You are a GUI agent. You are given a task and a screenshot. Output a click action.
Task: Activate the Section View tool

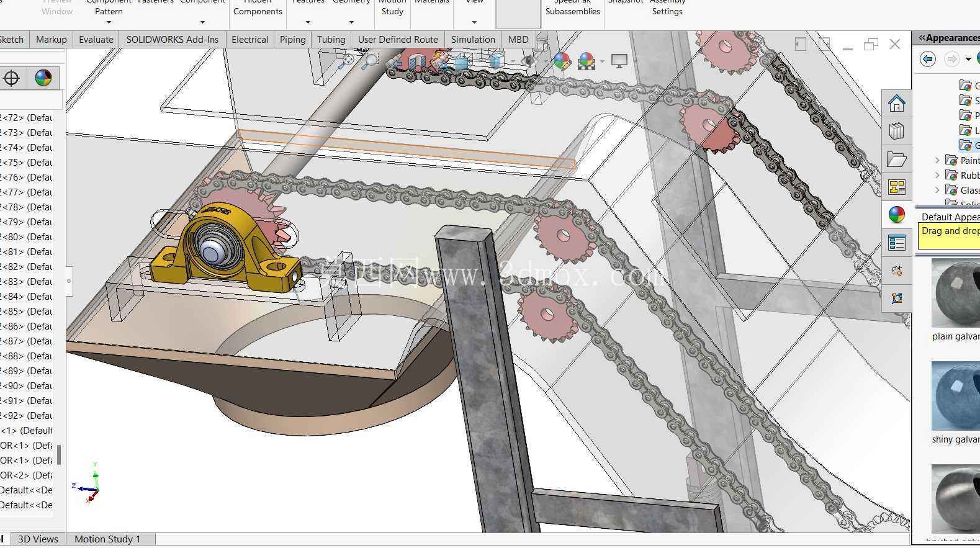(417, 61)
